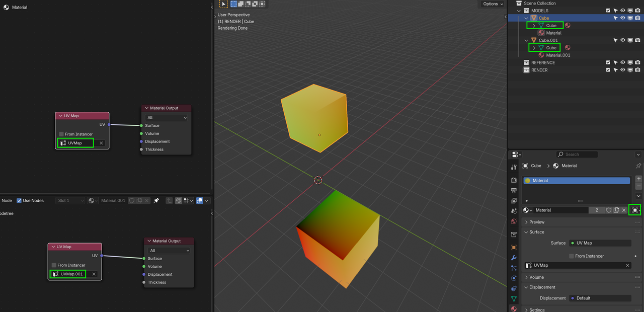Toggle the REFERENCE collection checkbox
The width and height of the screenshot is (644, 312).
[608, 62]
